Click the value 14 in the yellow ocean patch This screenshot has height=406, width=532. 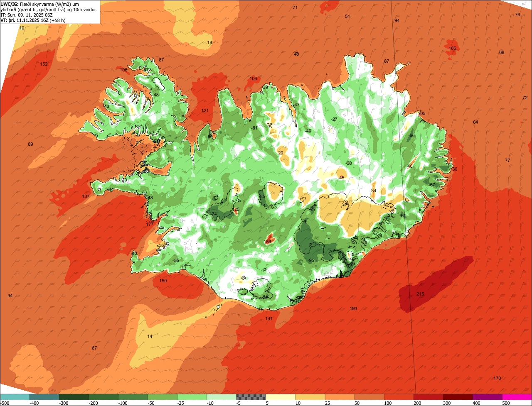150,336
